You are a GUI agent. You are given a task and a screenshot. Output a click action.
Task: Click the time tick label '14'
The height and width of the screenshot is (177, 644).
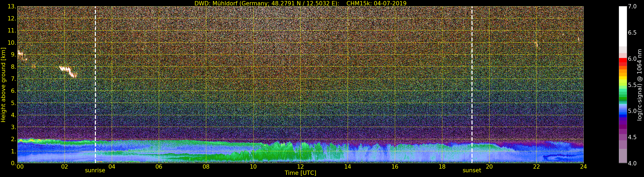click(347, 167)
